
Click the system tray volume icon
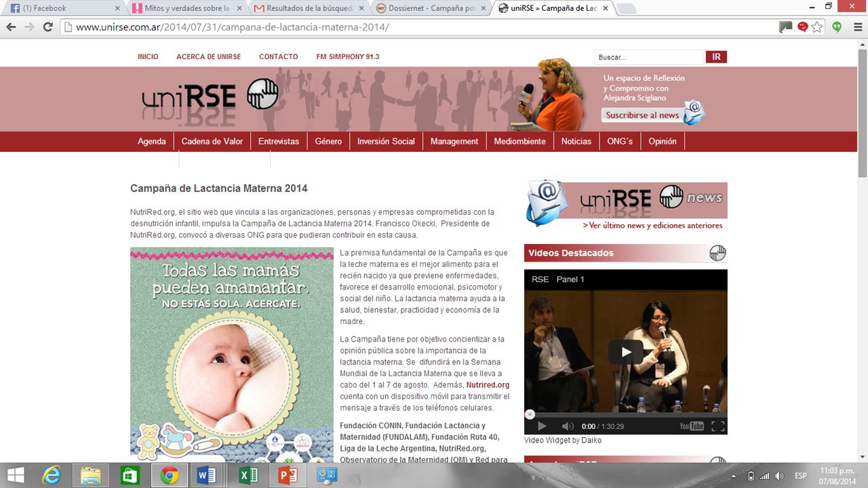pos(780,476)
